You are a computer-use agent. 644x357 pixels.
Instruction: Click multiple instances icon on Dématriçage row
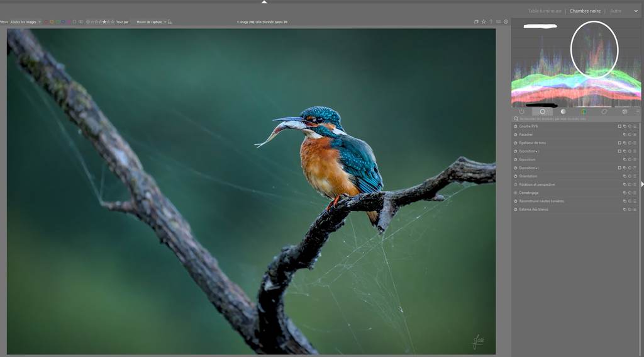[625, 193]
